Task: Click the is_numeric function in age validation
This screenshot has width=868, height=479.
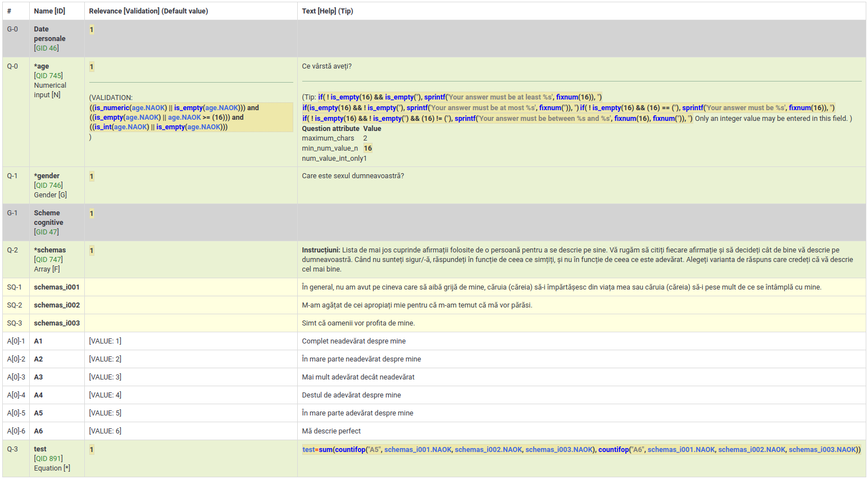Action: pyautogui.click(x=111, y=108)
